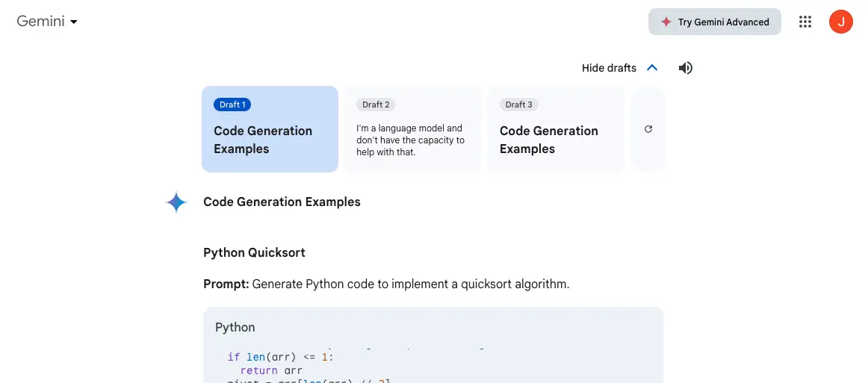Click the Python label in the code block
The height and width of the screenshot is (383, 868).
235,327
